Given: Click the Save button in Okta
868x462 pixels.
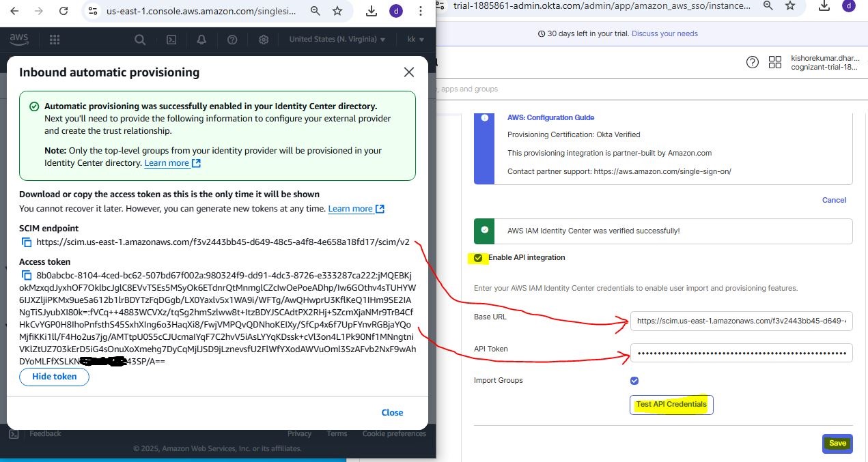Looking at the screenshot, I should (x=837, y=443).
